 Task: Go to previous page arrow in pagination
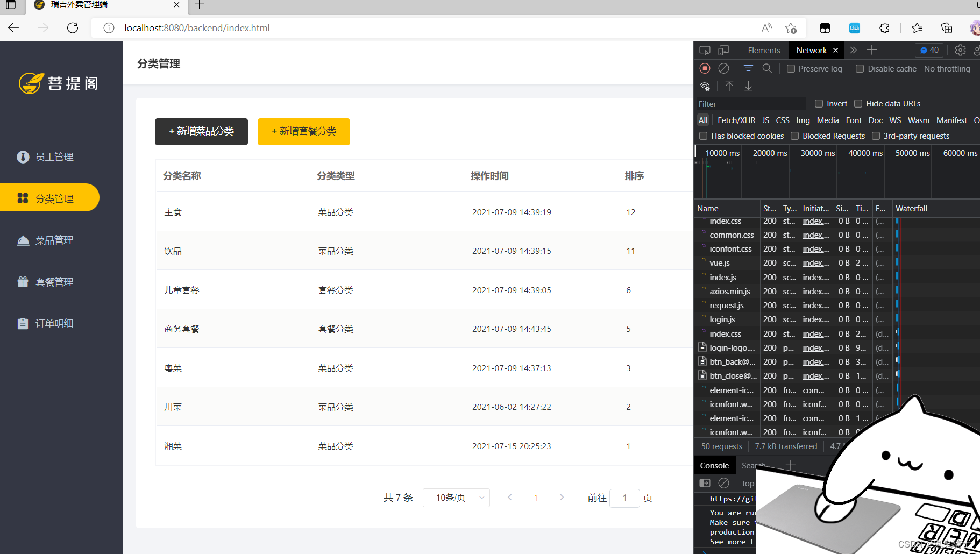[510, 498]
